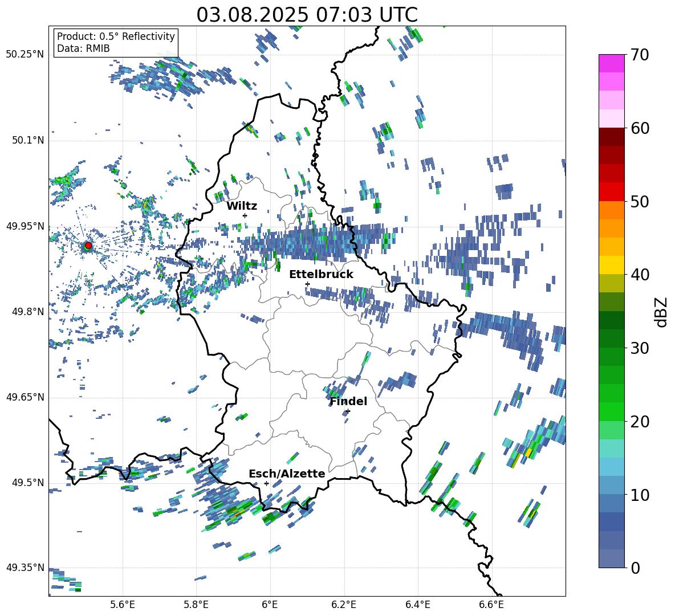The height and width of the screenshot is (616, 675).
Task: Click the 6.2°E longitude label
Action: pos(344,605)
